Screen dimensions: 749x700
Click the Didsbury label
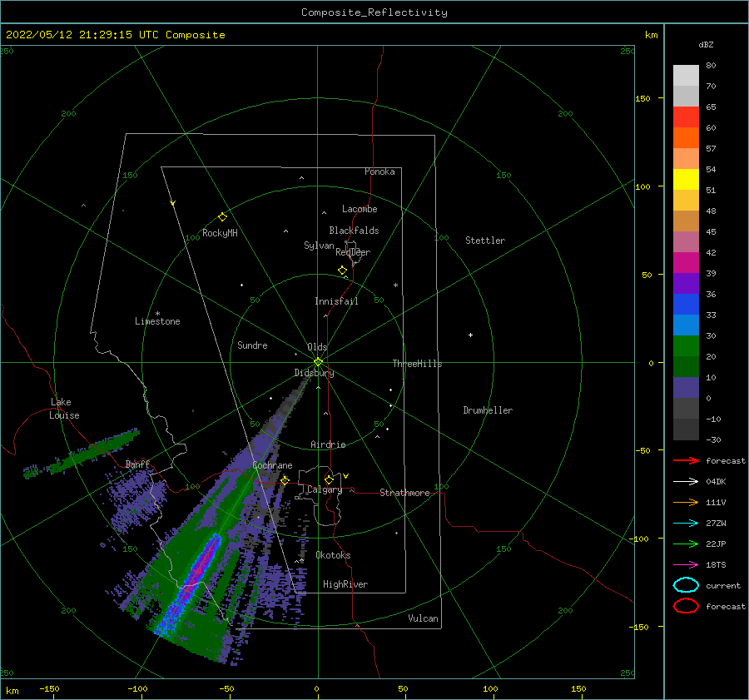click(315, 373)
